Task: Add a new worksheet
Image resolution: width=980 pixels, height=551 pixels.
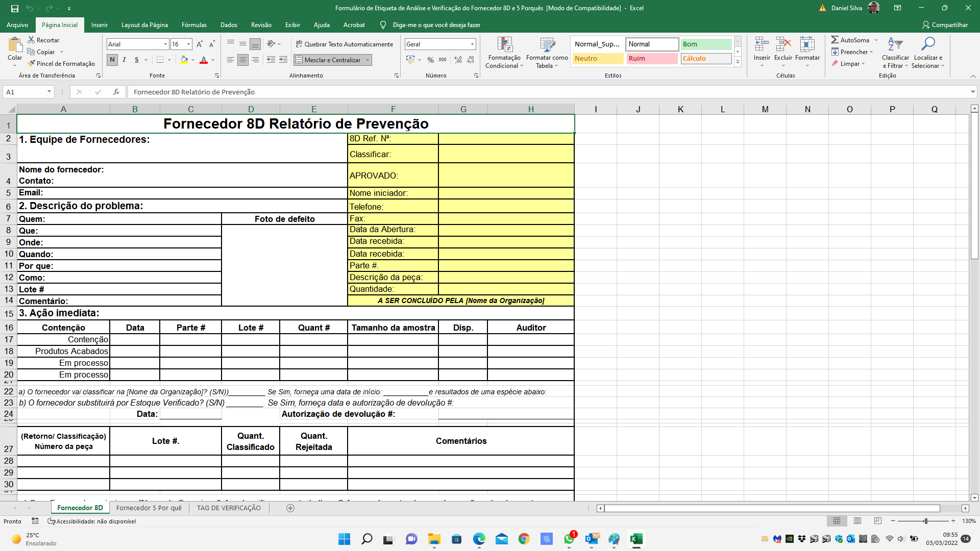Action: click(x=289, y=508)
